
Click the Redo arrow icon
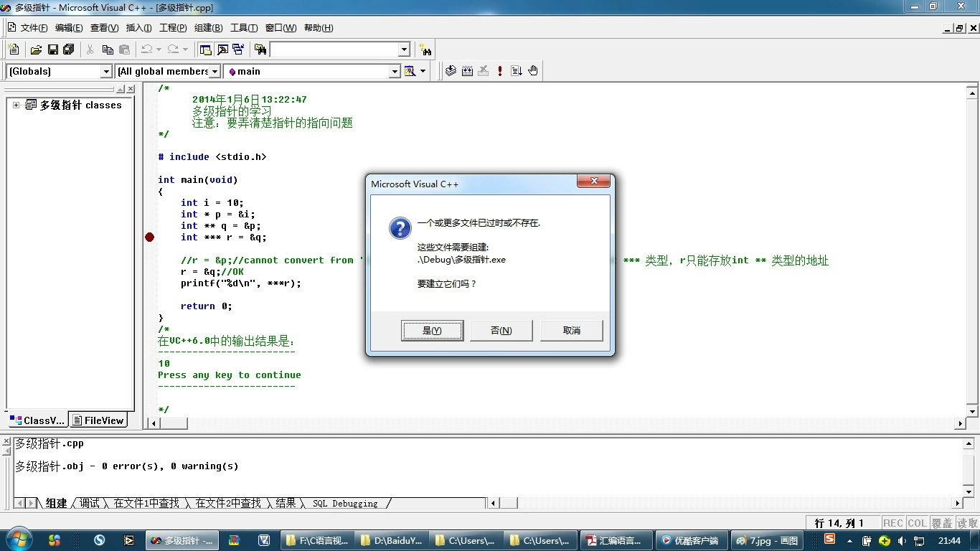[173, 50]
